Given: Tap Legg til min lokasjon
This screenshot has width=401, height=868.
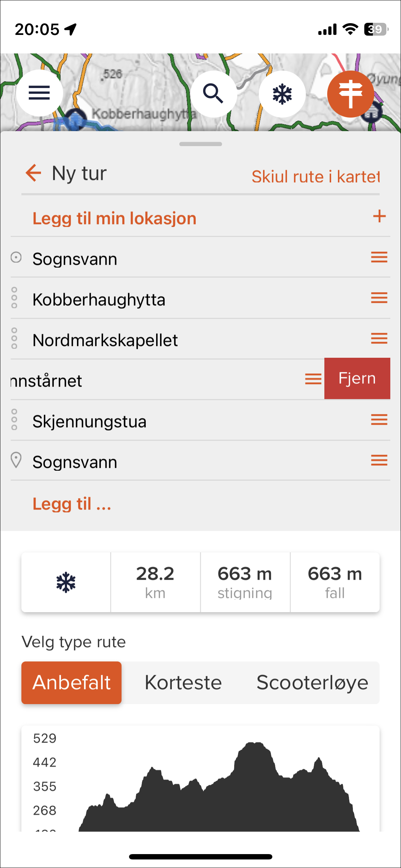Looking at the screenshot, I should point(114,218).
